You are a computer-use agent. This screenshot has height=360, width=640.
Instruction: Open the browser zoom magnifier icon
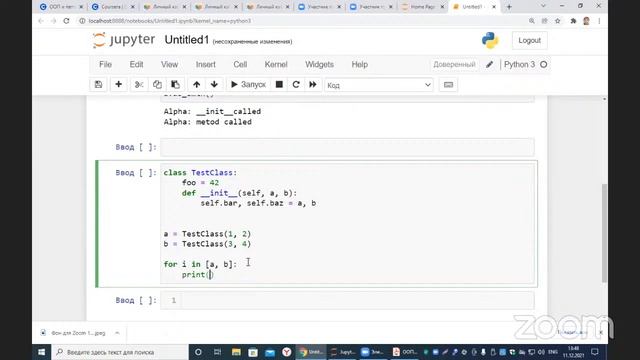(531, 21)
